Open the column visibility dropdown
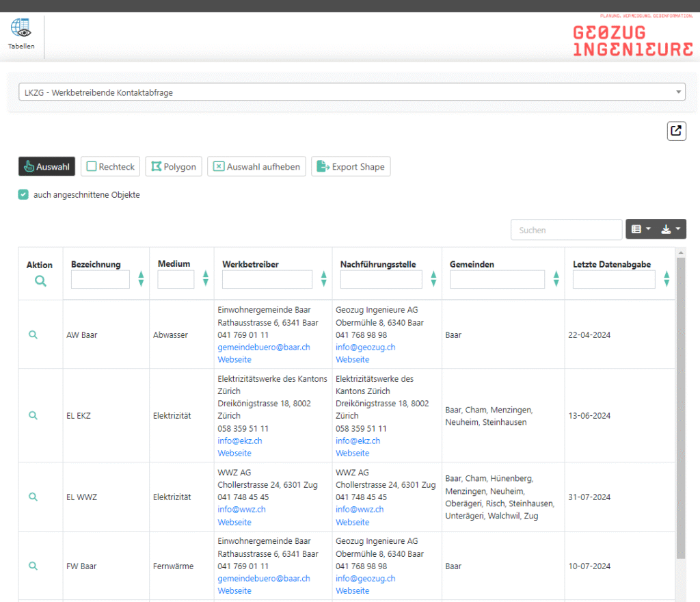 click(x=641, y=229)
